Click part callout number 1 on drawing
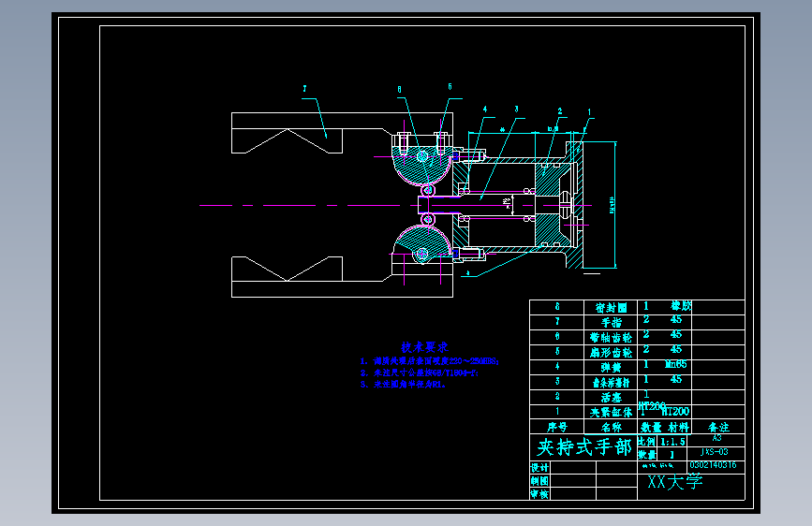 pyautogui.click(x=589, y=111)
